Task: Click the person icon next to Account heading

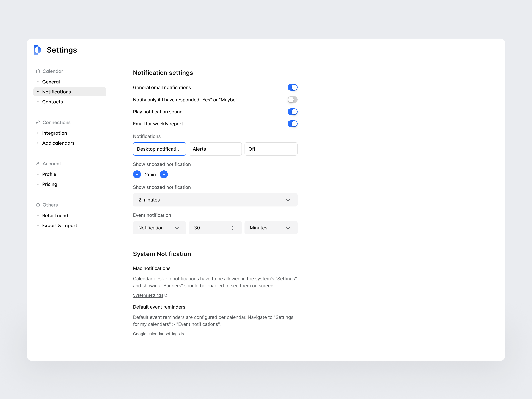Action: click(38, 164)
